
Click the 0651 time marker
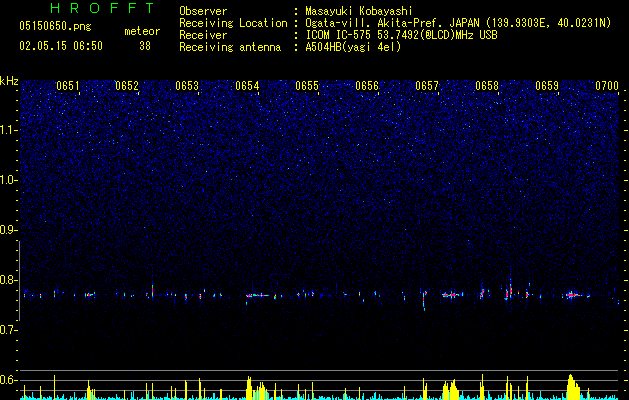click(68, 86)
